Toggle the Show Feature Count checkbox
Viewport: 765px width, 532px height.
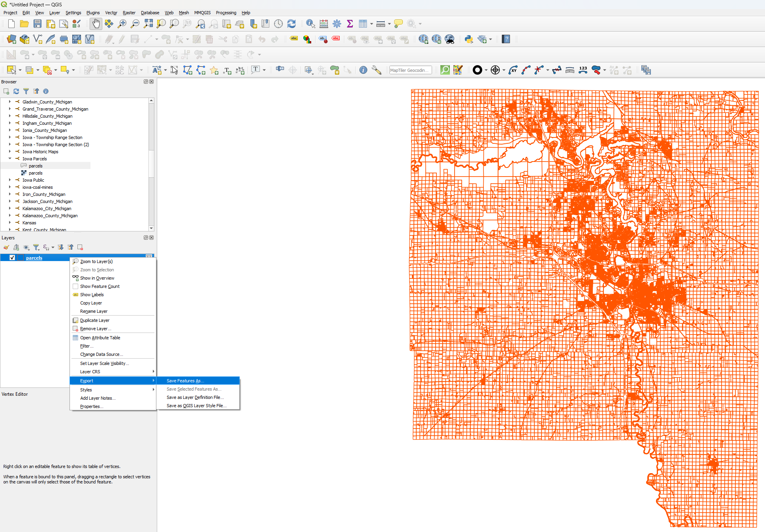pyautogui.click(x=75, y=286)
